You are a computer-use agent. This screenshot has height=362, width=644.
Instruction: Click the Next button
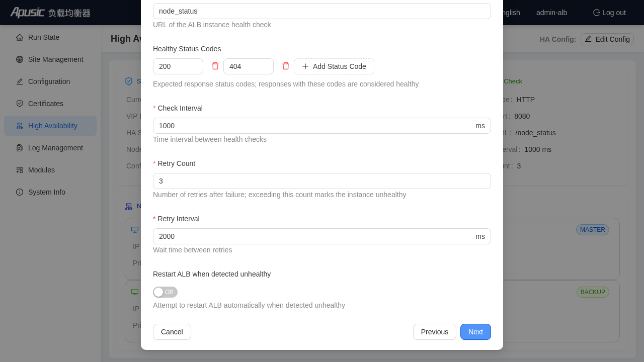tap(475, 332)
